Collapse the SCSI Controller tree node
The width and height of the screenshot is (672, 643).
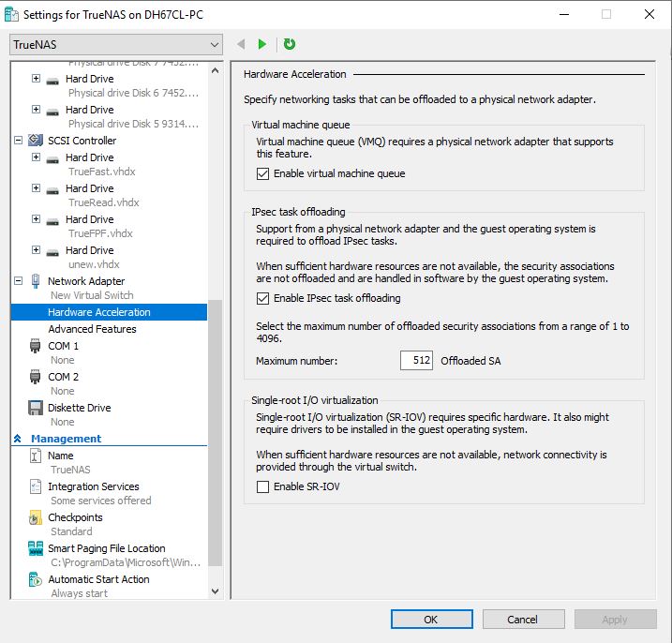coord(18,141)
